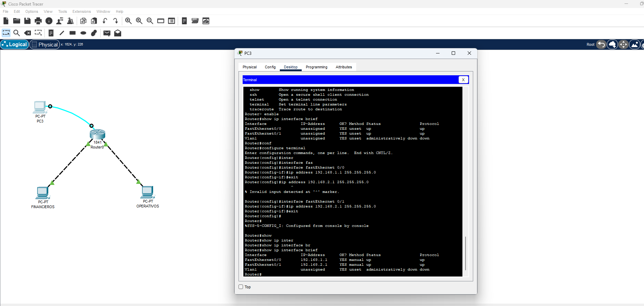Viewport: 644px width, 306px height.
Task: Select the FINANCIEROS PC device
Action: pos(43,193)
